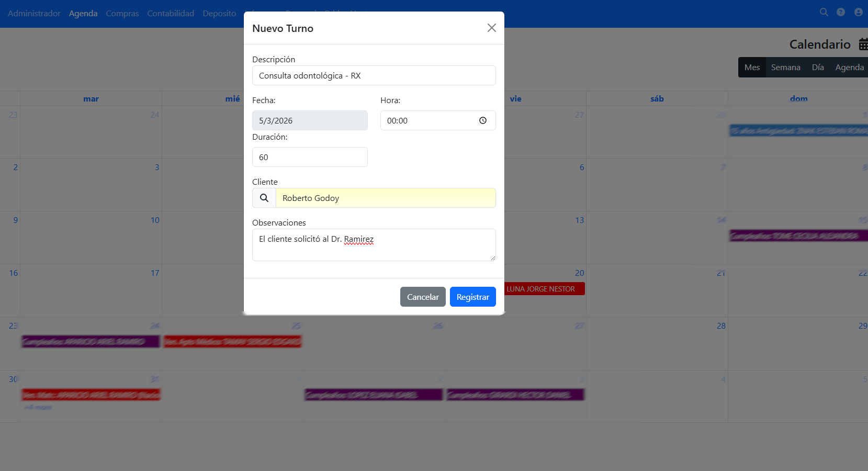Viewport: 868px width, 471px height.
Task: Click the Observaciones text area
Action: (x=374, y=245)
